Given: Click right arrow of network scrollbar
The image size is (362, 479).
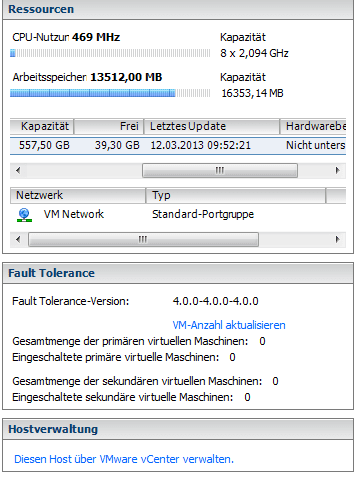Looking at the screenshot, I should point(338,239).
